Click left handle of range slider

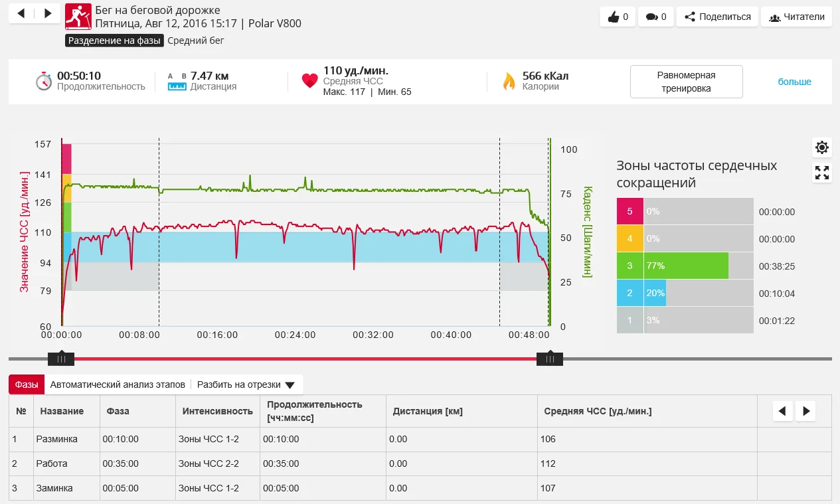tap(61, 359)
